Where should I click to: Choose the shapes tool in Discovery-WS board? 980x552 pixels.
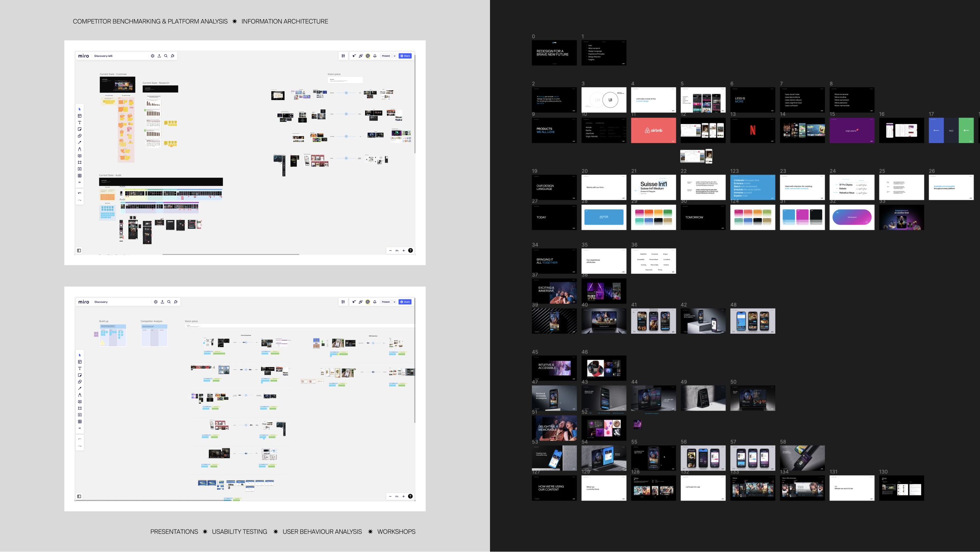(80, 136)
